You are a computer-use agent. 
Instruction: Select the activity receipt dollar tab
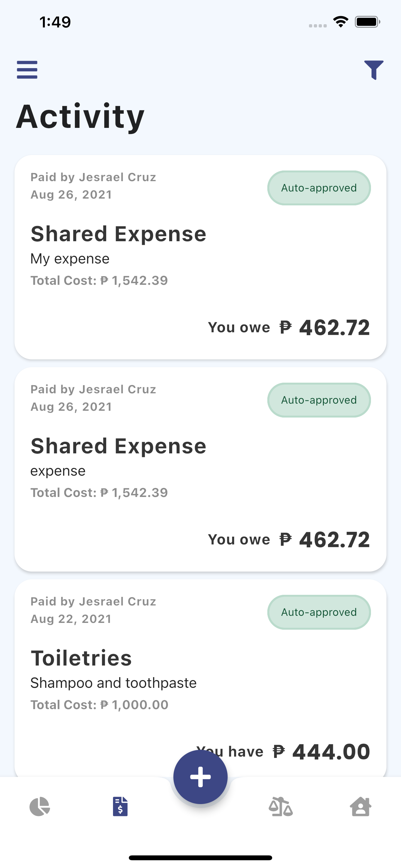(x=120, y=806)
